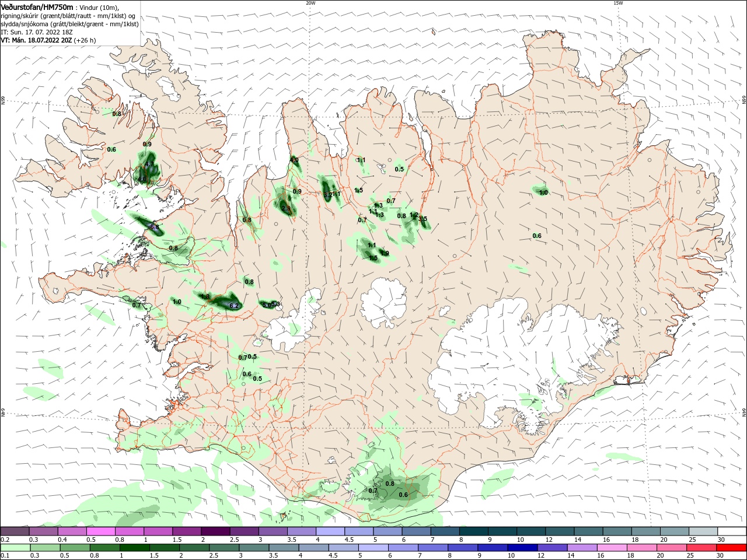Pick the rain-scale swatch between 20 and 25
Viewport: 747px width, 560px height.
672,548
